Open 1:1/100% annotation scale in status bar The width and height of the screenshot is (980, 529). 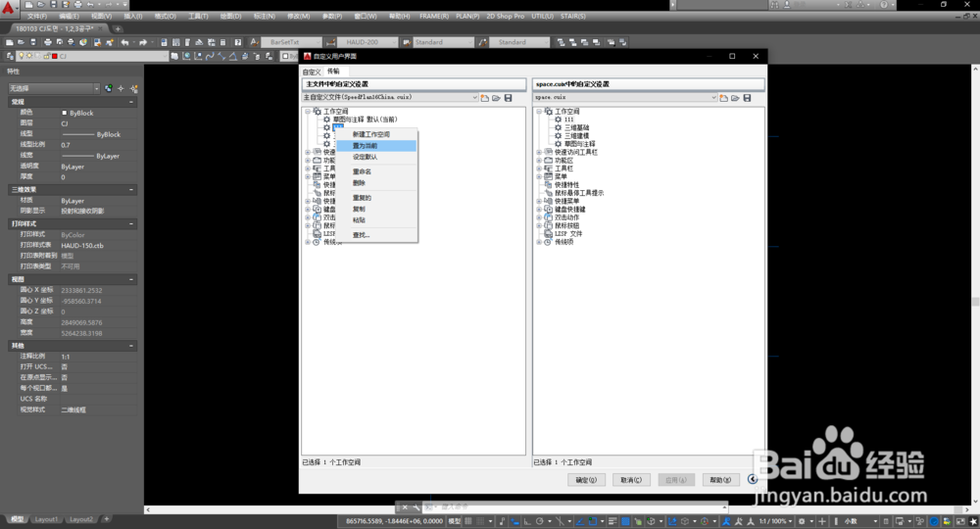click(775, 521)
